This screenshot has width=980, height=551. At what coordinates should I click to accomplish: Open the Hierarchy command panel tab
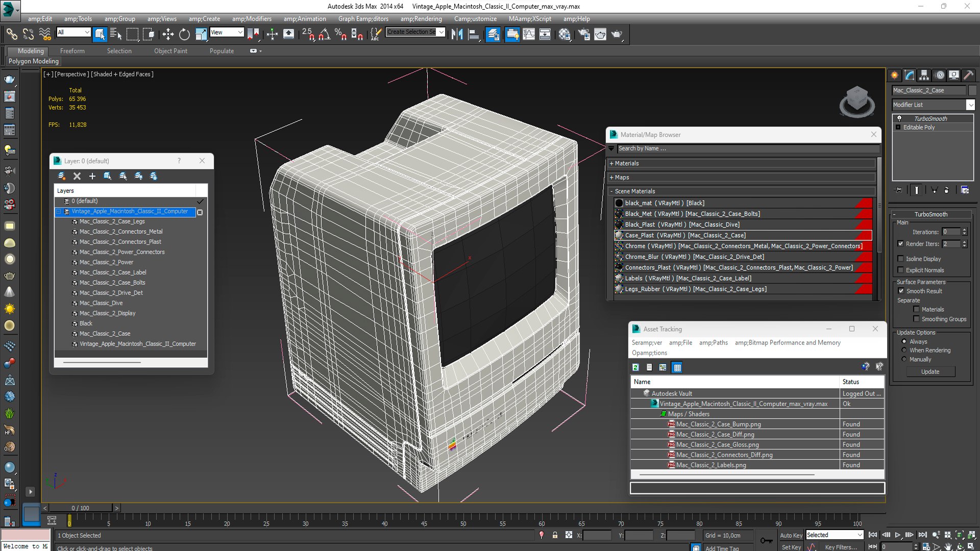[924, 75]
